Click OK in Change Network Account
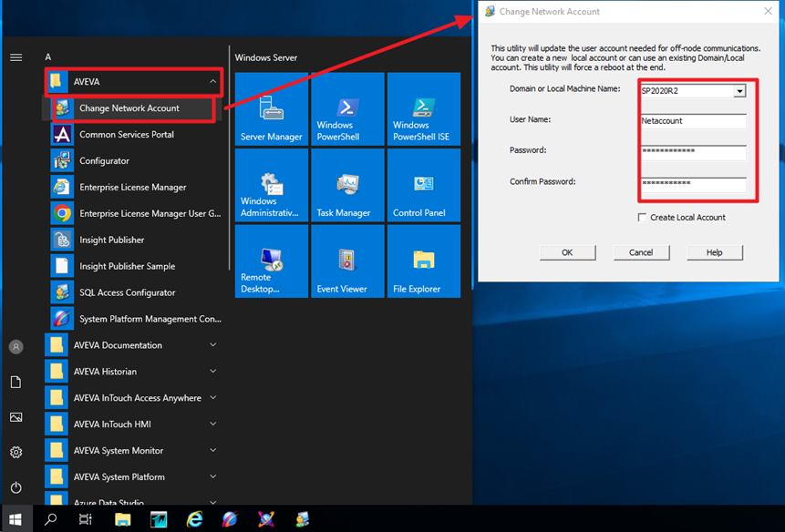785x532 pixels. 567,253
